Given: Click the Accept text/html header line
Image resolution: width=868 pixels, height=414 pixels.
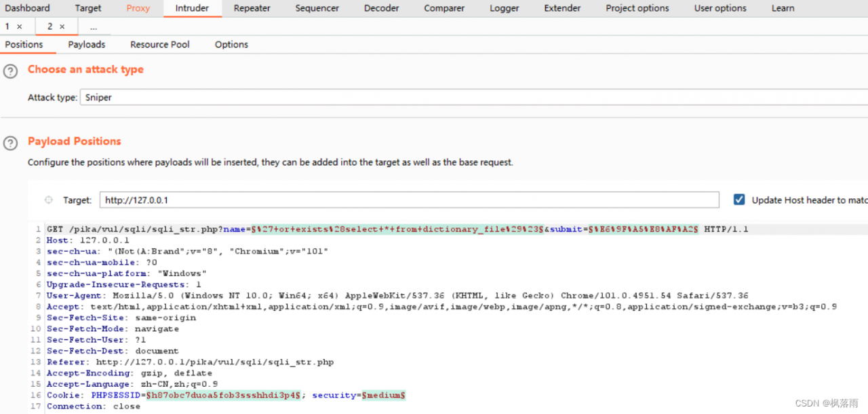Looking at the screenshot, I should click(x=441, y=307).
